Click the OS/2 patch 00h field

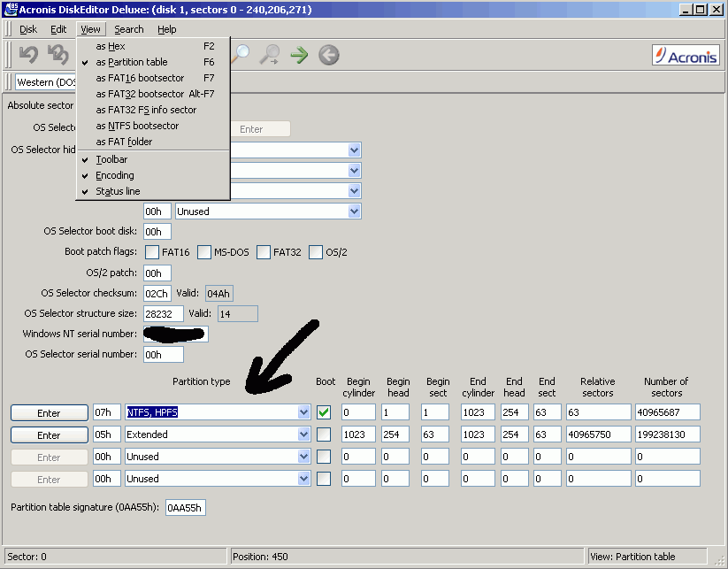point(157,273)
